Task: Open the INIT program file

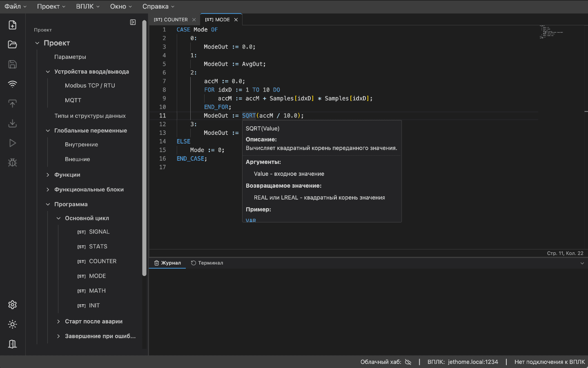Action: 89,305
